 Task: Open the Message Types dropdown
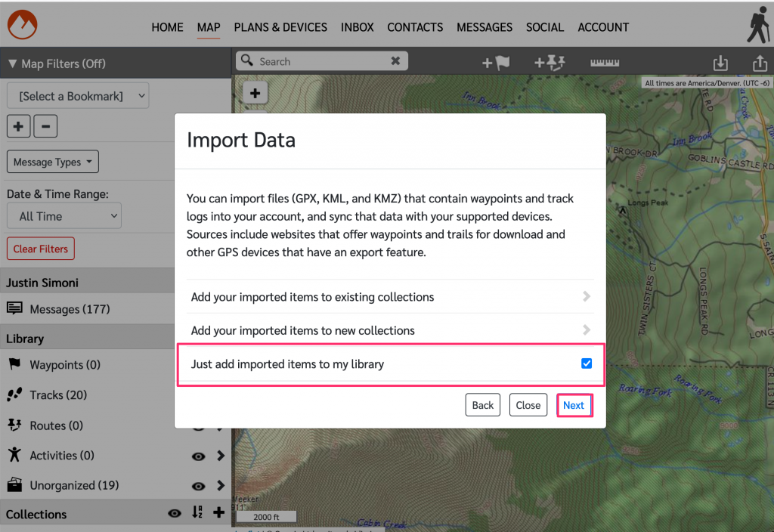pos(52,162)
